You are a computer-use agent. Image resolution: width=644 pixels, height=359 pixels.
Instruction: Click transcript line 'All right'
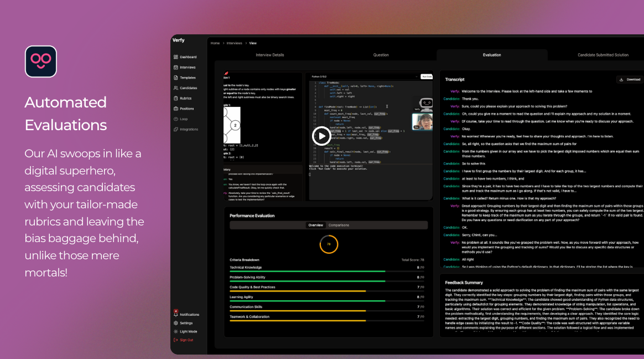tap(468, 259)
